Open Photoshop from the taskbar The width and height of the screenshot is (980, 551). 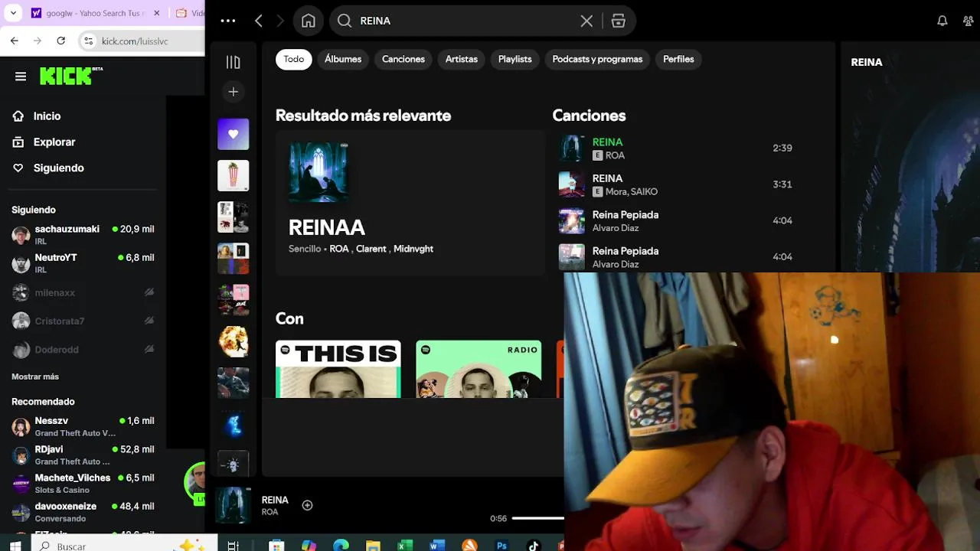tap(501, 546)
